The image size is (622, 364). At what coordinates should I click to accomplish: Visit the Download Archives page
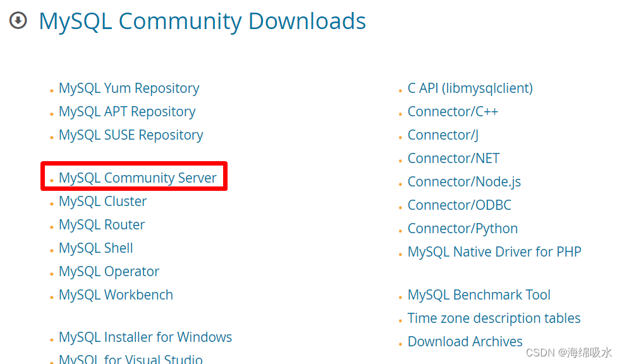(x=465, y=342)
